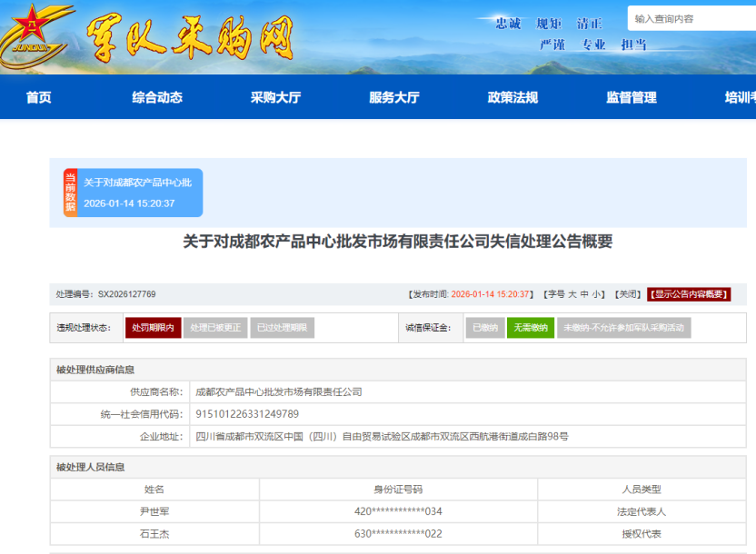
Task: Go to 首页 in navigation bar
Action: [39, 97]
